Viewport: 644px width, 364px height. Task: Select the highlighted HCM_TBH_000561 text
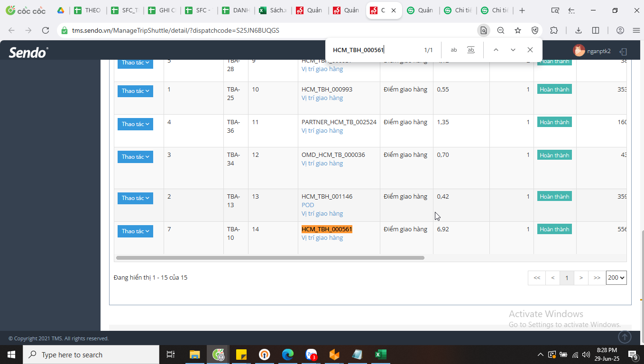tap(327, 229)
